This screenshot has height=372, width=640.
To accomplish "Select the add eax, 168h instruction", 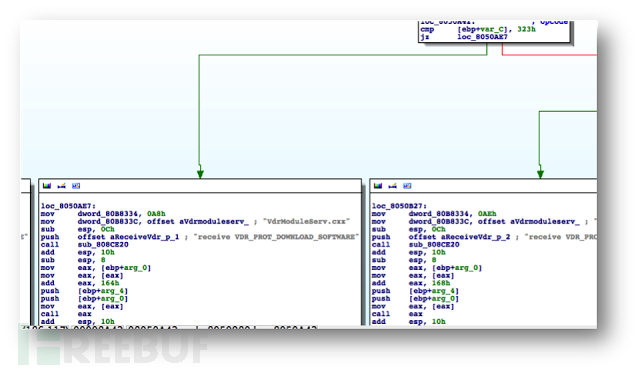I will click(x=411, y=283).
